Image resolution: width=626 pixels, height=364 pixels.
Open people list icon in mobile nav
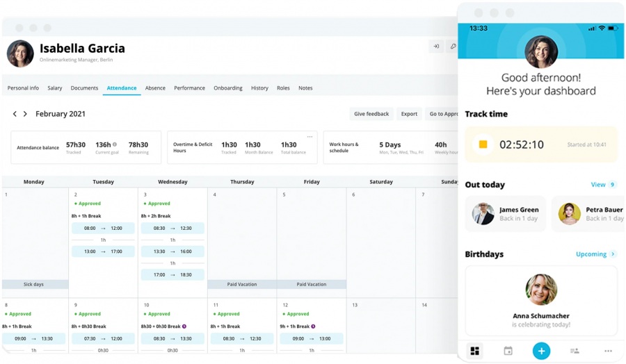pyautogui.click(x=575, y=351)
